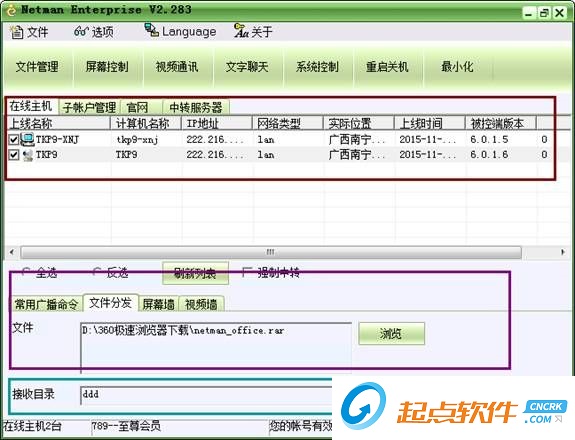Image resolution: width=575 pixels, height=440 pixels.
Task: Click the 刷新列表 refresh button
Action: 195,273
